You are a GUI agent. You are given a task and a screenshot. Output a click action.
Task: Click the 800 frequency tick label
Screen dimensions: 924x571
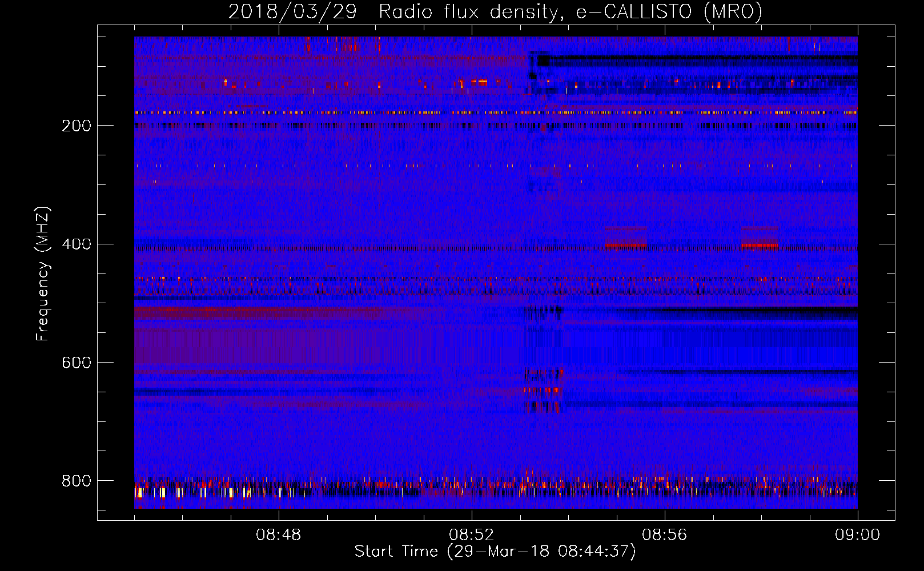pyautogui.click(x=77, y=481)
